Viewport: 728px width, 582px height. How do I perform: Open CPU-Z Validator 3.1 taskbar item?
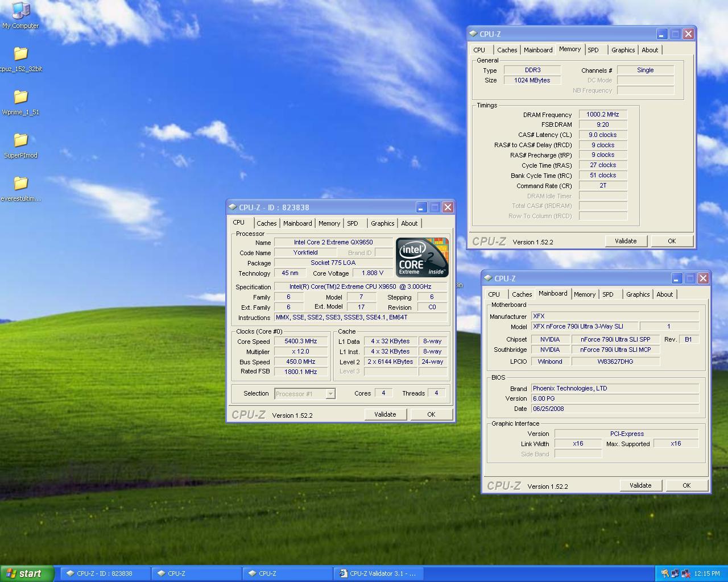[378, 573]
